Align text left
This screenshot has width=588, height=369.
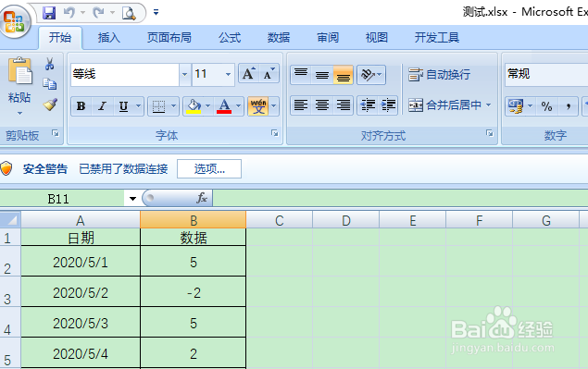pos(301,105)
